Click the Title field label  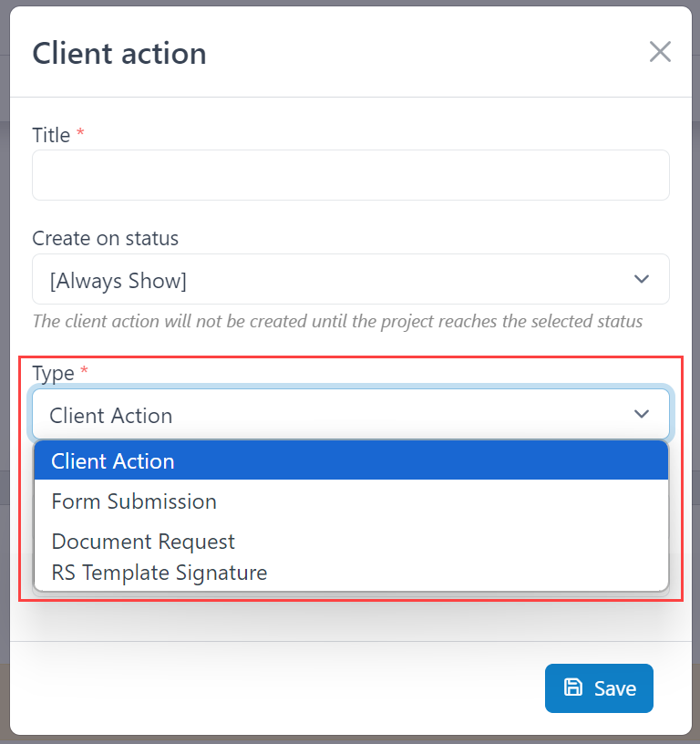(48, 134)
